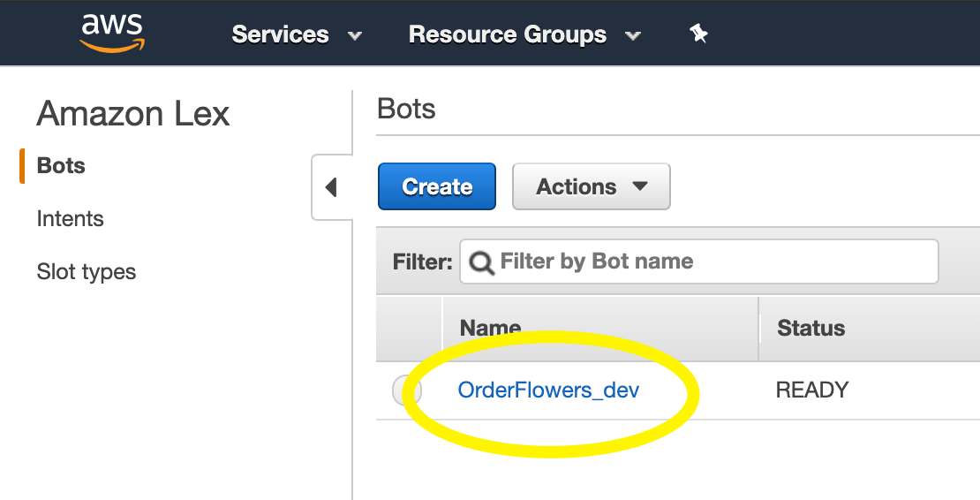Click the pin shortcut icon in header
980x500 pixels.
(x=698, y=34)
